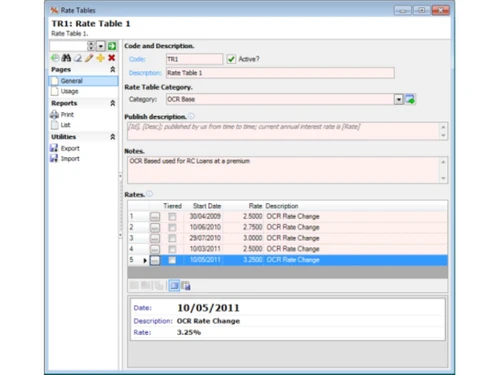Viewport: 500px width, 375px height.
Task: Click the rates Description column header
Action: coord(282,206)
